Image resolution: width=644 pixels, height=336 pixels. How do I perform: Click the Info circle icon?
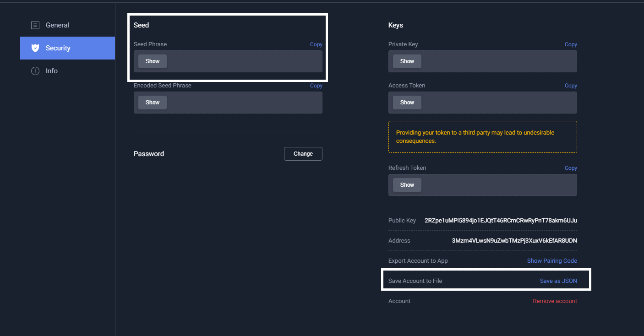35,71
